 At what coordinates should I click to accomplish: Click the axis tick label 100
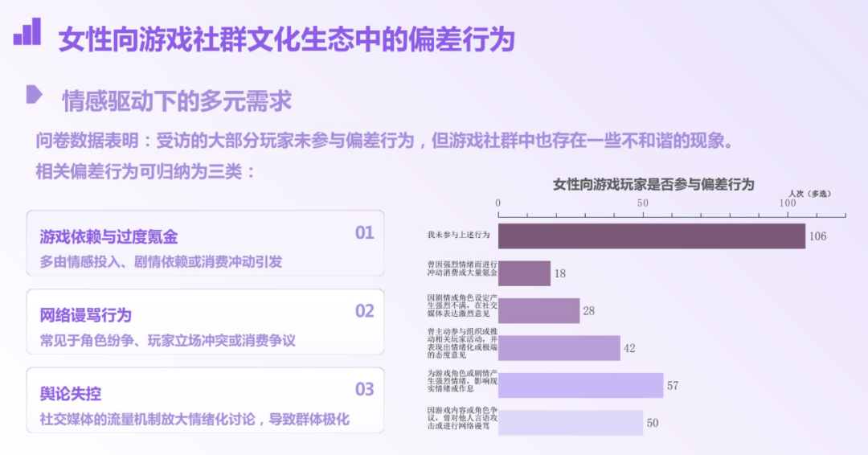787,203
